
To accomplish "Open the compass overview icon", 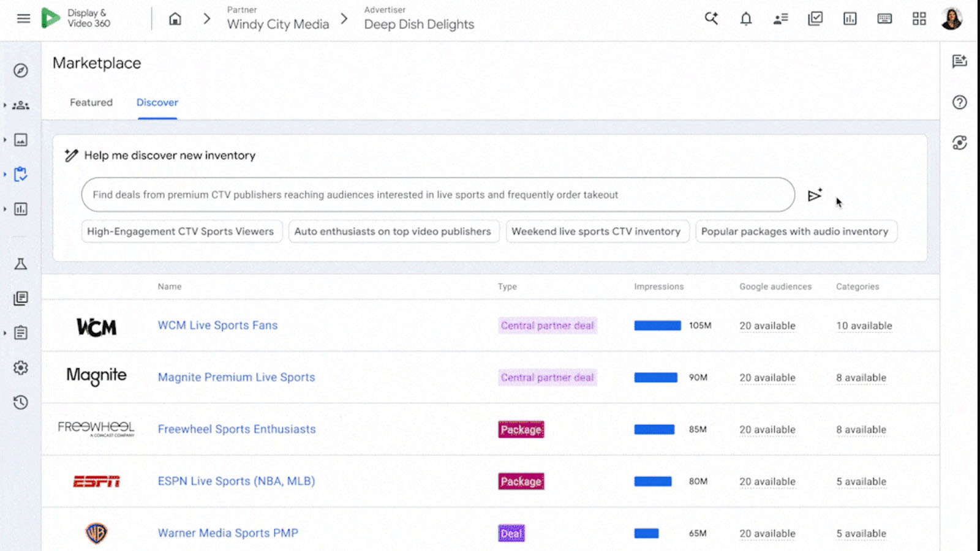I will pyautogui.click(x=21, y=70).
